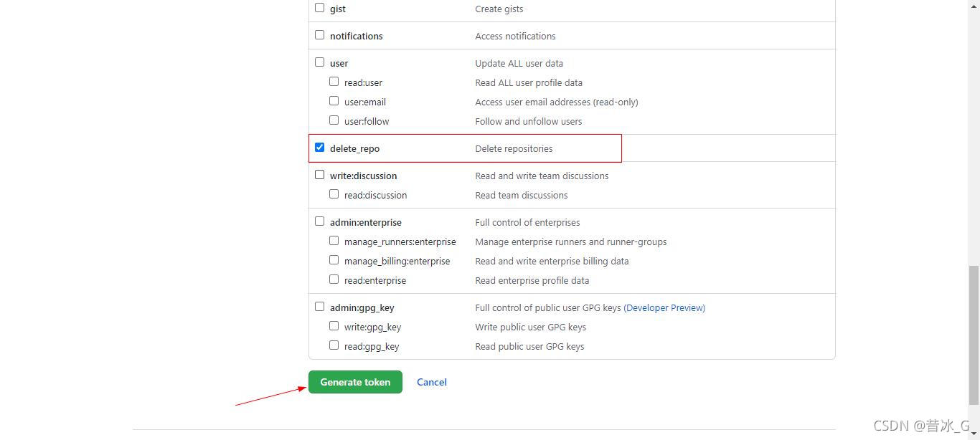Enable read:gpg_key scope
Screen dimensions: 980x440
click(x=334, y=345)
